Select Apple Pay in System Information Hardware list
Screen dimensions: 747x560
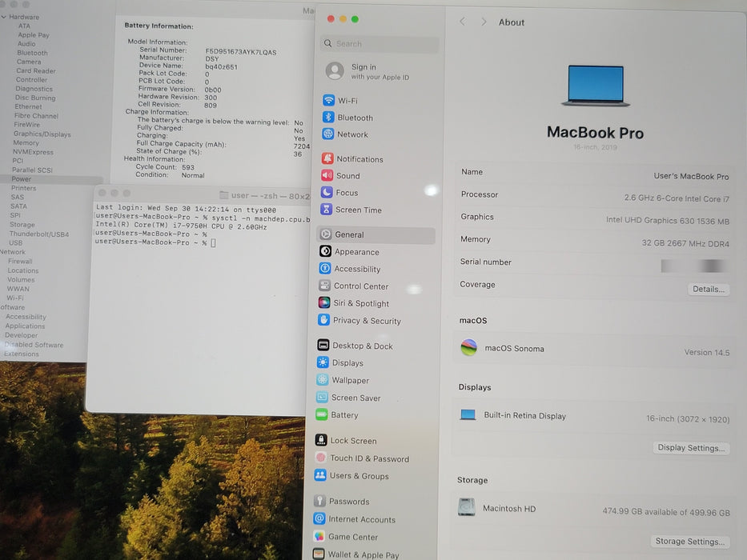(34, 34)
